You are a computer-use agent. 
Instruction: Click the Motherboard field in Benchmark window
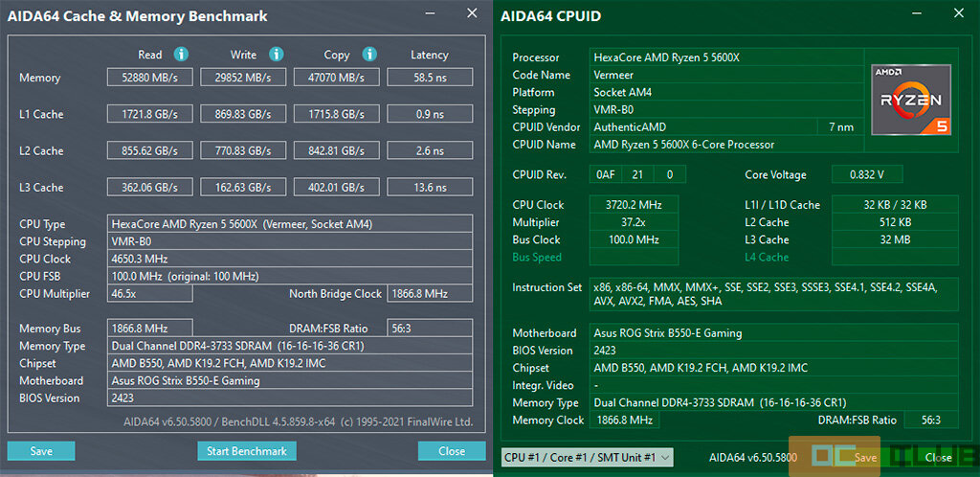tap(290, 380)
